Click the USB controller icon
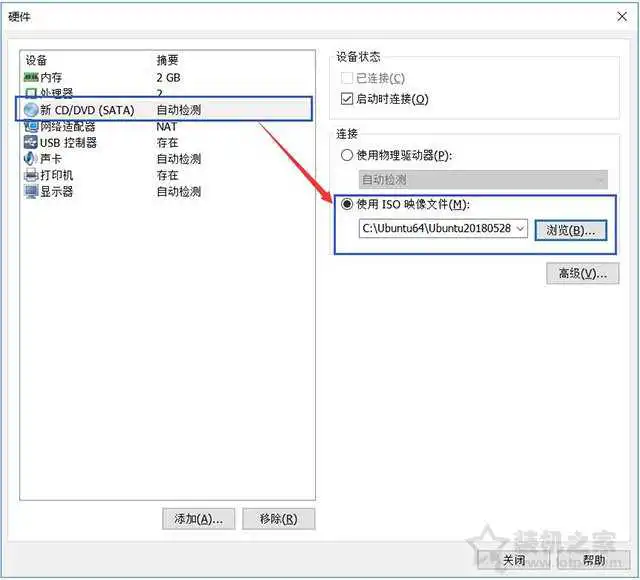 click(x=31, y=142)
